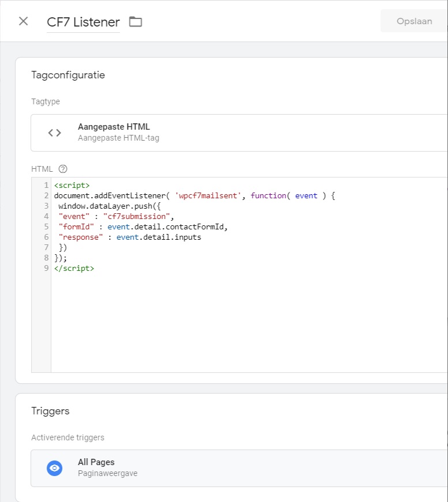This screenshot has height=502, width=448.
Task: Open the folder selector icon beside tag name
Action: [135, 22]
